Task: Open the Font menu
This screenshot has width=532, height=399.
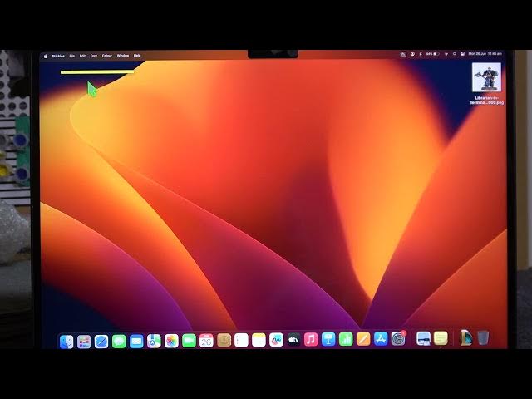Action: coord(94,56)
